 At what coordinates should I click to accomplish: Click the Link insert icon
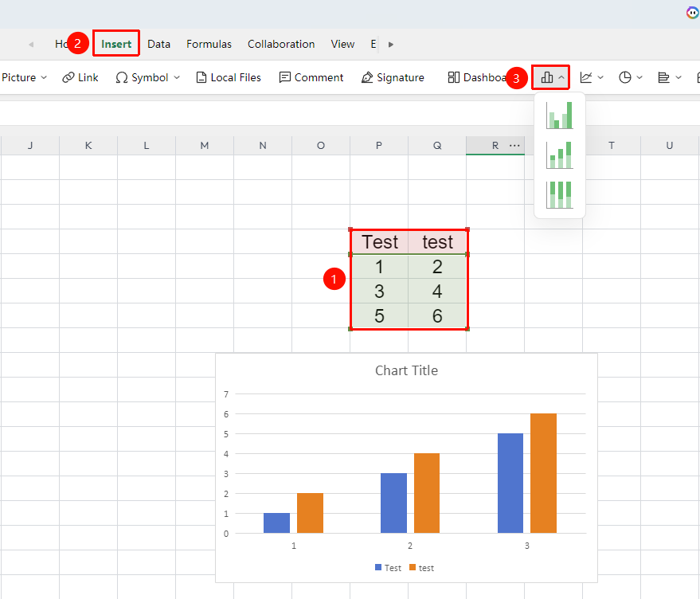pyautogui.click(x=68, y=78)
